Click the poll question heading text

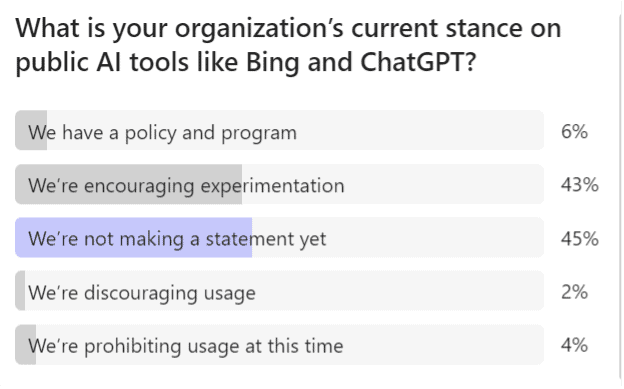[x=288, y=45]
